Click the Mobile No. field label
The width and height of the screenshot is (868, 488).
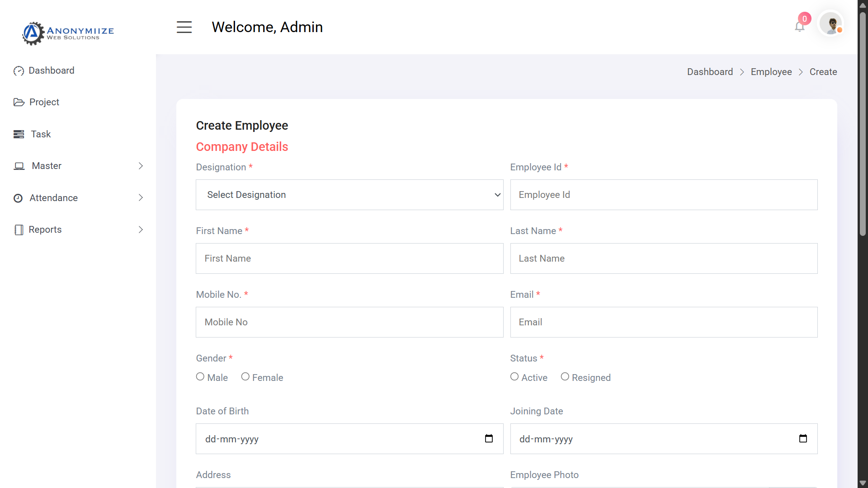pos(222,295)
